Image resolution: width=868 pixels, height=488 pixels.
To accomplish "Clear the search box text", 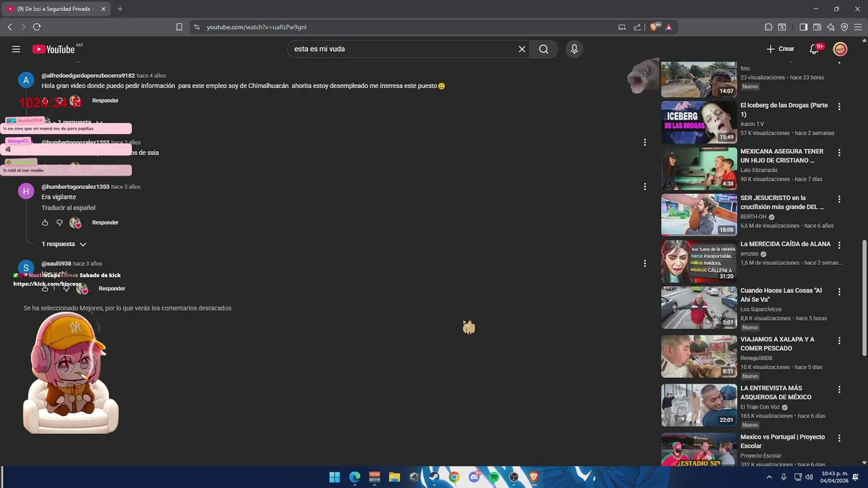I will point(522,49).
